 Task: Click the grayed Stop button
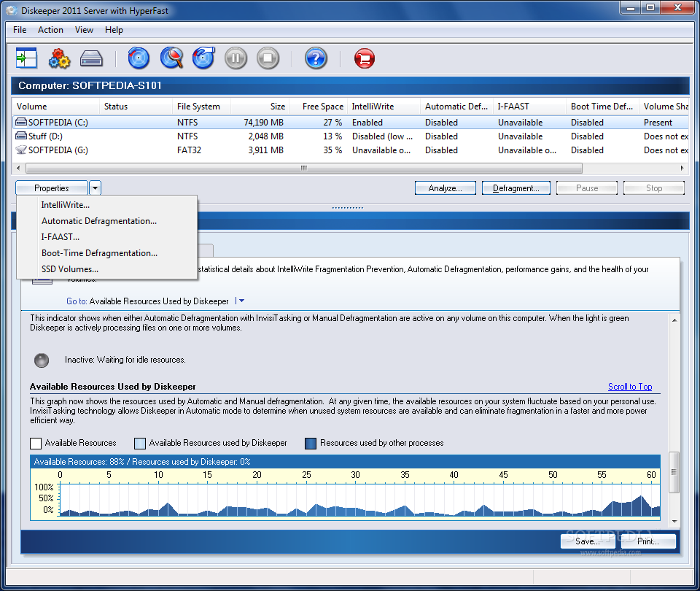tap(654, 188)
